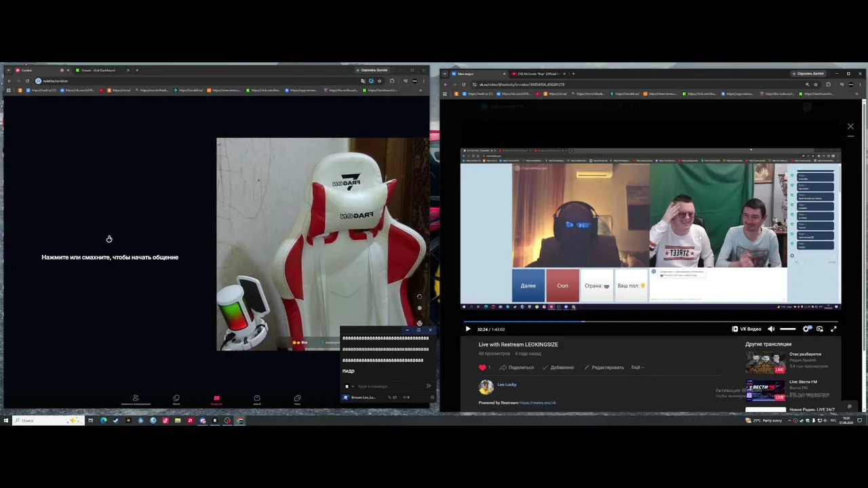Select the first tab in left browser

tap(41, 70)
